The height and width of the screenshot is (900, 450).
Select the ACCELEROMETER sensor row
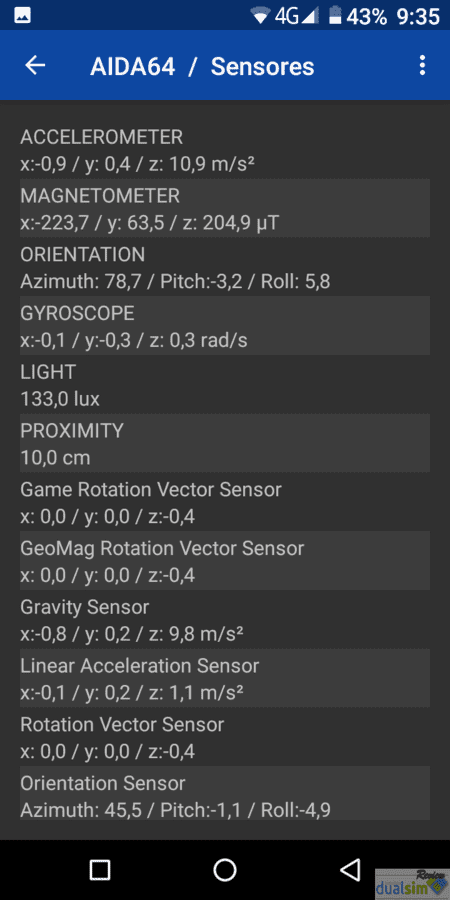point(225,149)
